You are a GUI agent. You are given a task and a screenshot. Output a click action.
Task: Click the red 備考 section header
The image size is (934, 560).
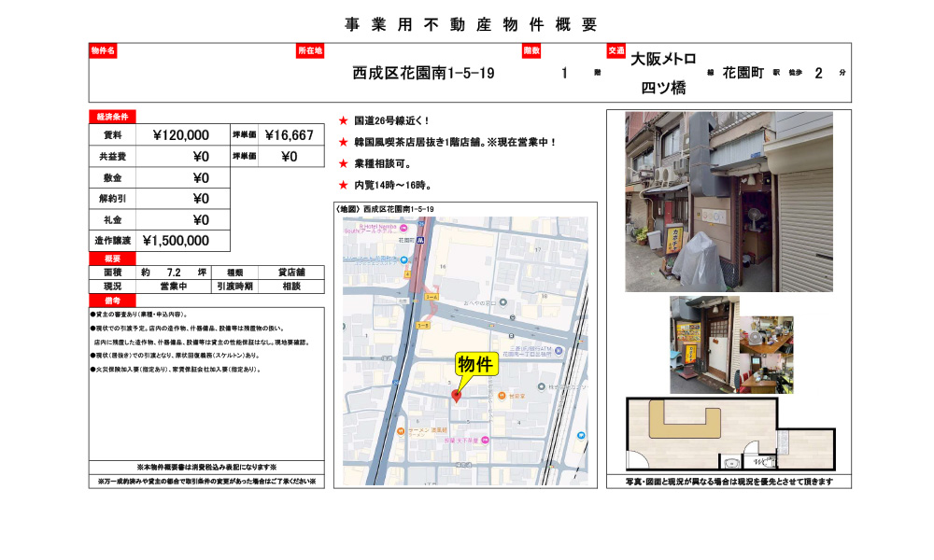[x=113, y=301]
